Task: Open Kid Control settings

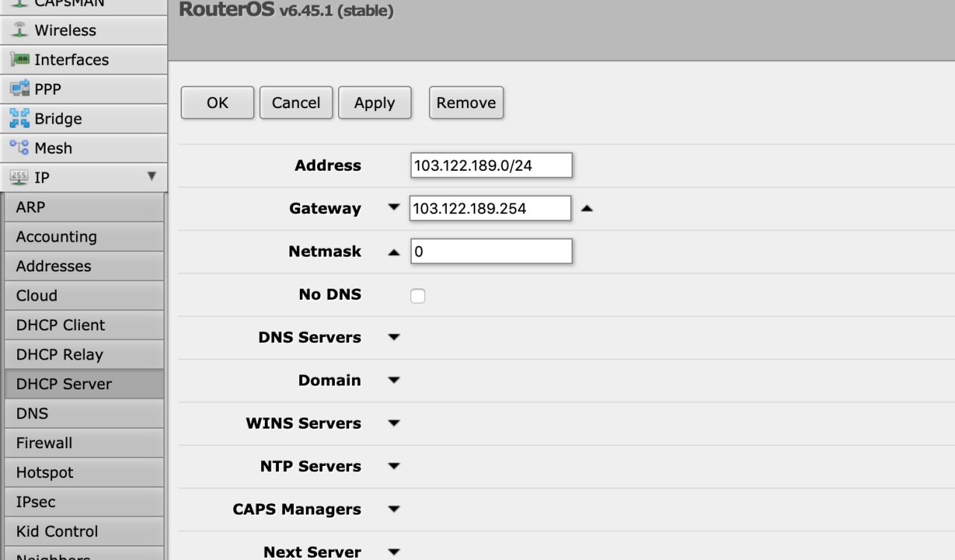Action: [x=84, y=531]
